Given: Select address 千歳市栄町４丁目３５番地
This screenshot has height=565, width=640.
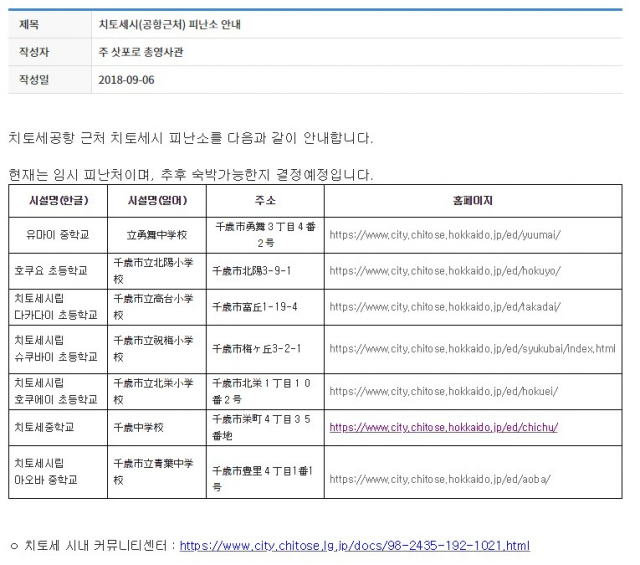Looking at the screenshot, I should pos(262,427).
